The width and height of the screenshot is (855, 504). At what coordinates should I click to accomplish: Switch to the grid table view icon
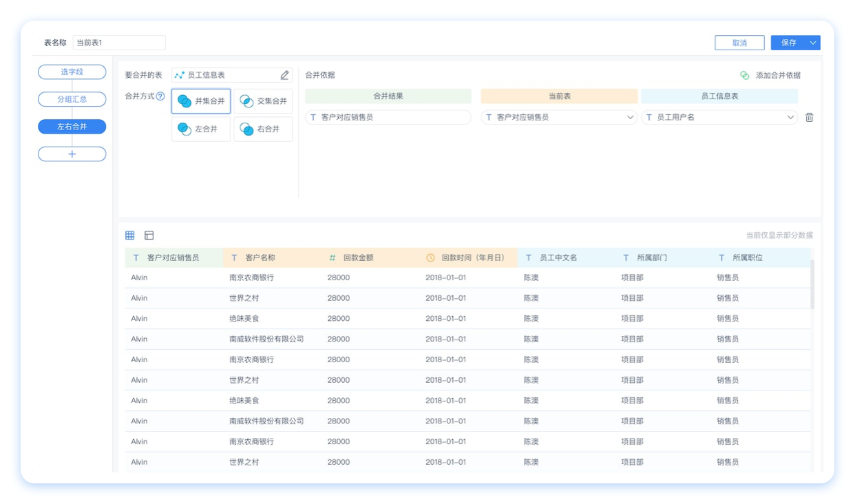(129, 235)
